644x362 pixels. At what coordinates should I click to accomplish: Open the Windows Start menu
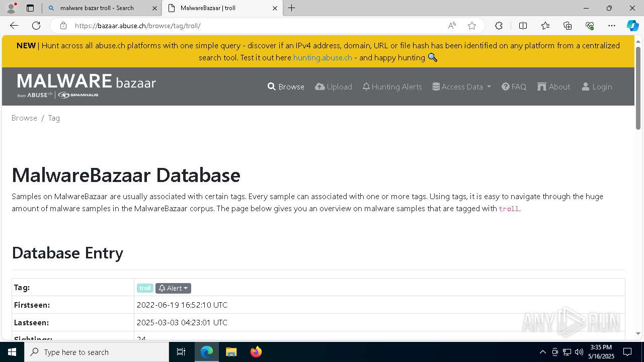click(x=12, y=352)
